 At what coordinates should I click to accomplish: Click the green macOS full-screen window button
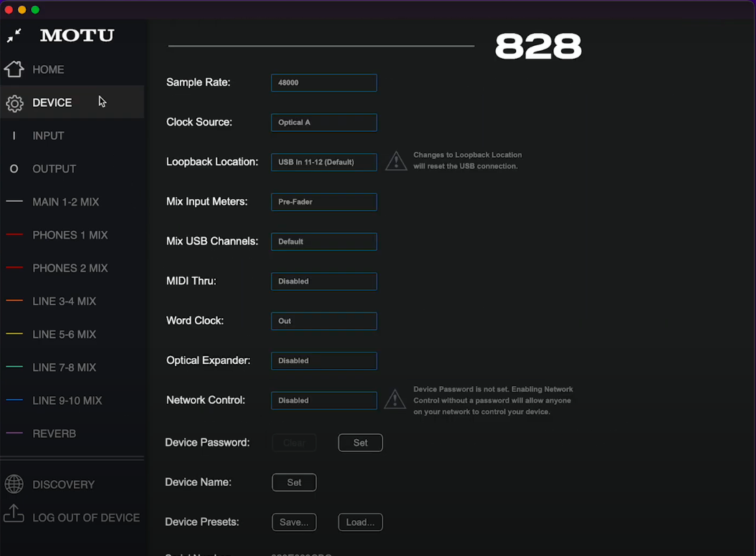[35, 9]
